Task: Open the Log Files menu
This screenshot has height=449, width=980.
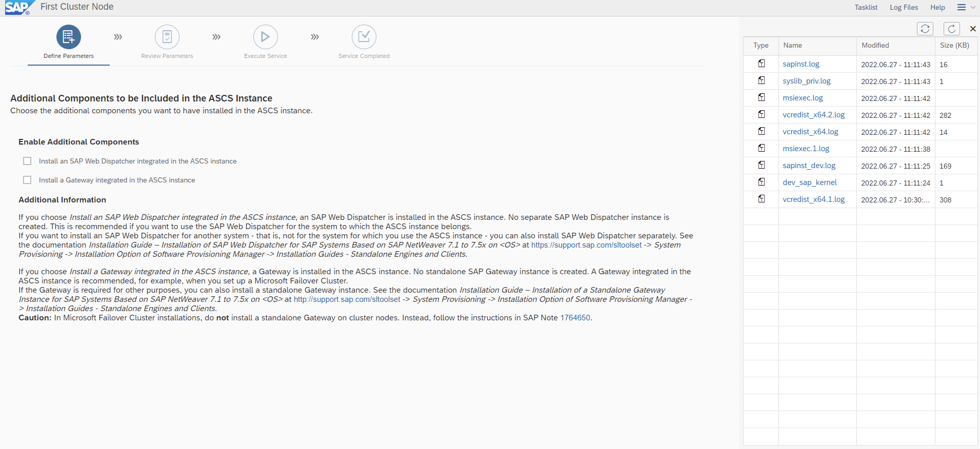Action: 904,7
